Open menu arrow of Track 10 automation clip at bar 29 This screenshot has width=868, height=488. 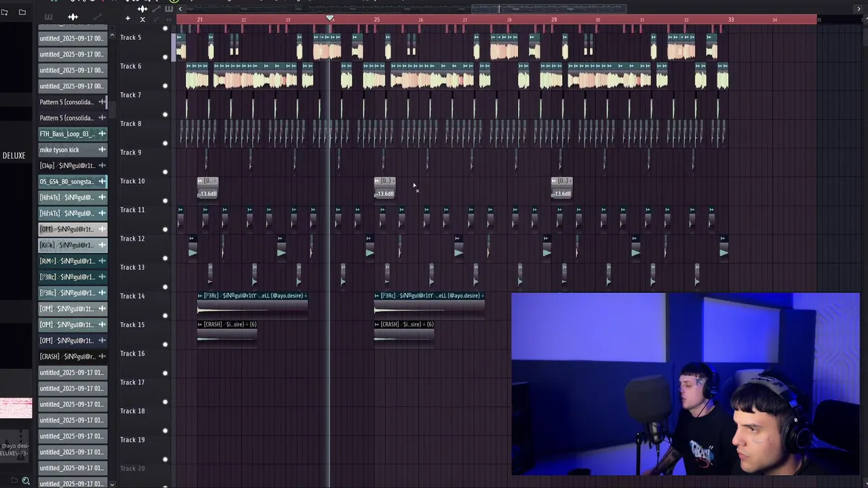pyautogui.click(x=555, y=181)
